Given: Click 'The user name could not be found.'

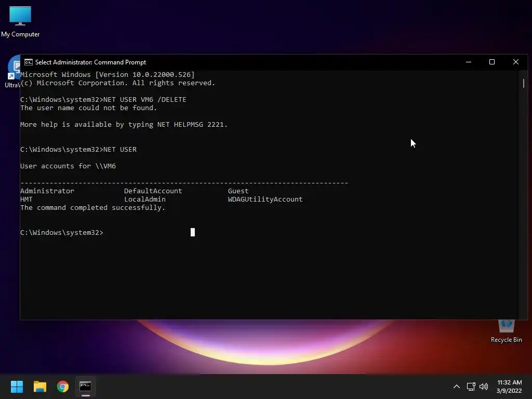Looking at the screenshot, I should (x=88, y=108).
